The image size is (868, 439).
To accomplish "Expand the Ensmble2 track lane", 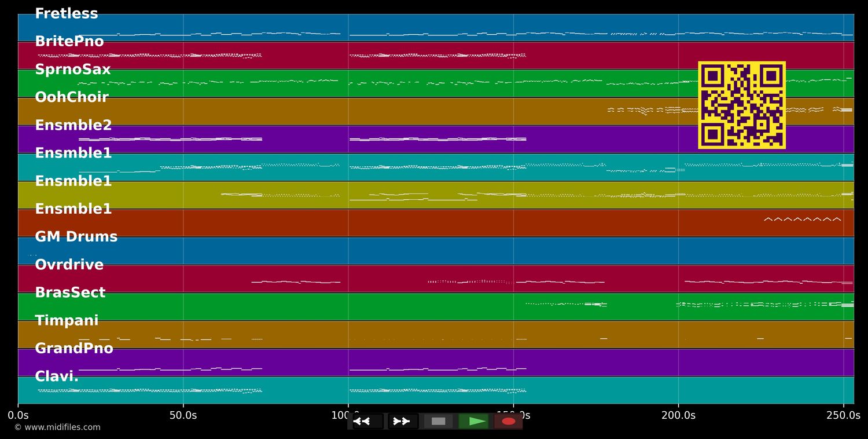I will tap(73, 125).
